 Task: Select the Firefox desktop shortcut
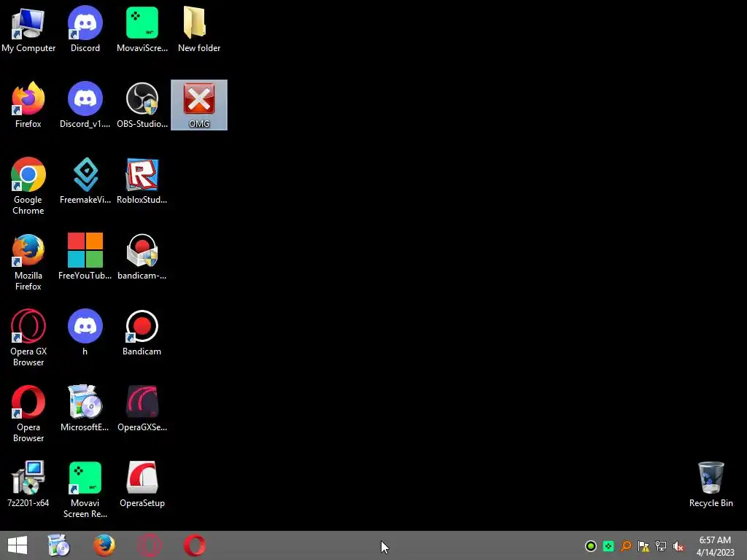(x=28, y=105)
